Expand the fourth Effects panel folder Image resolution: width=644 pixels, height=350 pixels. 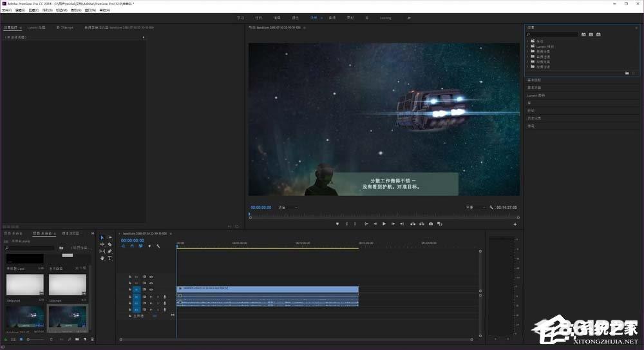click(528, 56)
